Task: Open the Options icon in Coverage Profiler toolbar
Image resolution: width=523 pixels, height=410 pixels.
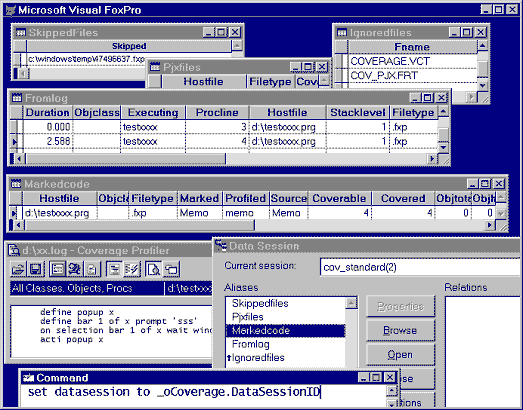Action: click(92, 269)
